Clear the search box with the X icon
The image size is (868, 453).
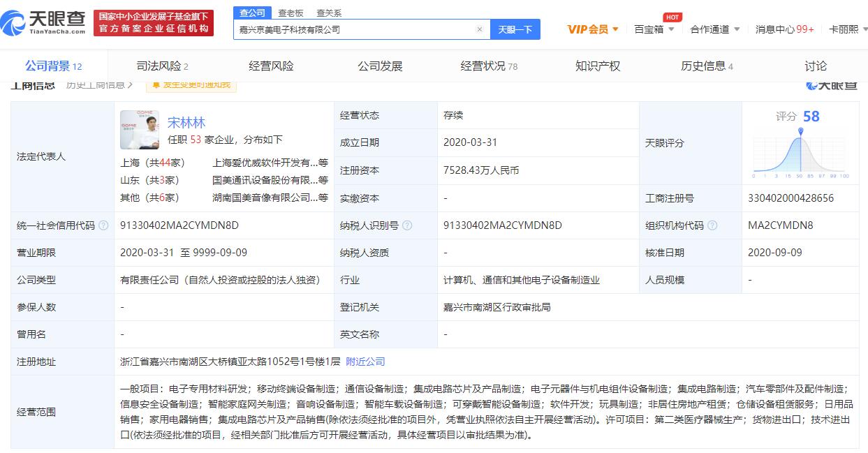[x=480, y=29]
